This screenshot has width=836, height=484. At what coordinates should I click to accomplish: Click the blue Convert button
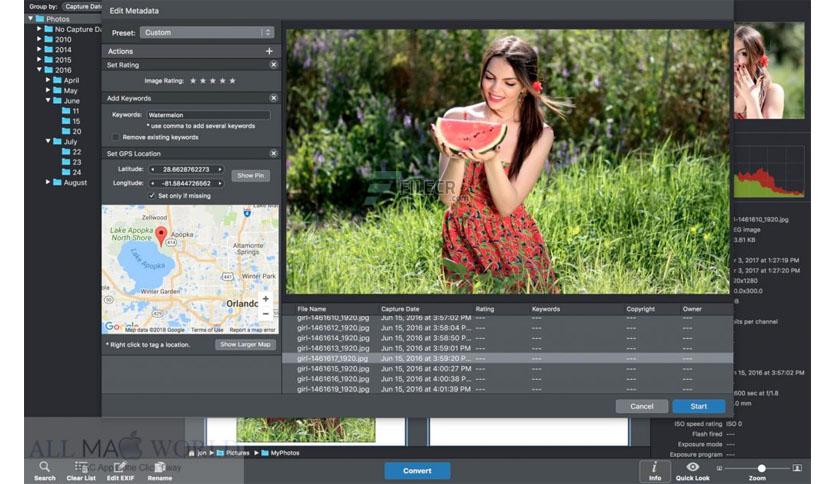click(x=417, y=471)
